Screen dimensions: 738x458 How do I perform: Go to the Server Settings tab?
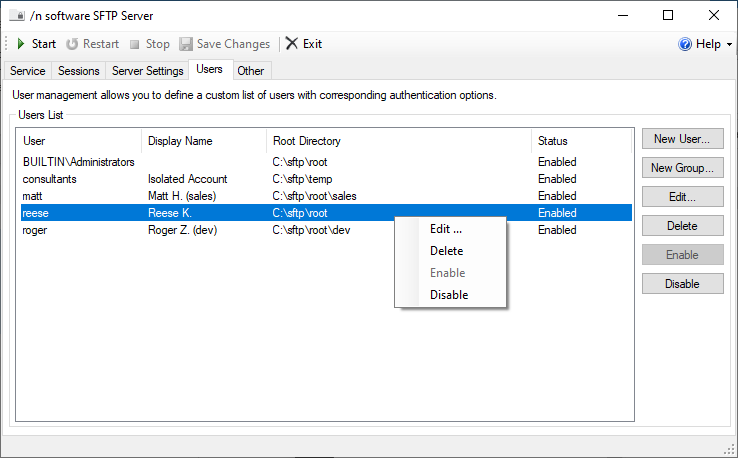(x=147, y=71)
